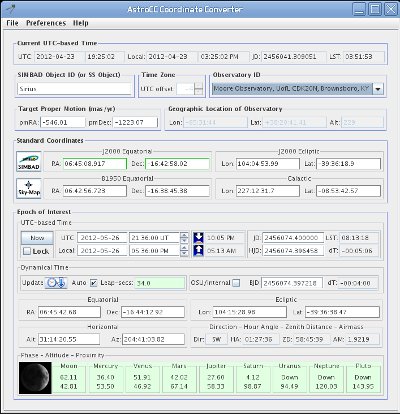The width and height of the screenshot is (400, 414).
Task: Toggle the Lock checkbox
Action: [27, 251]
